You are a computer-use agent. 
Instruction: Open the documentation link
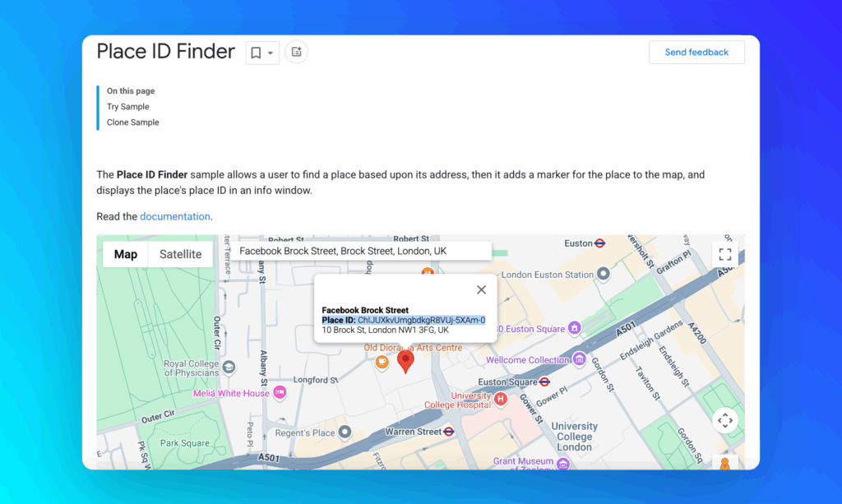coord(175,216)
